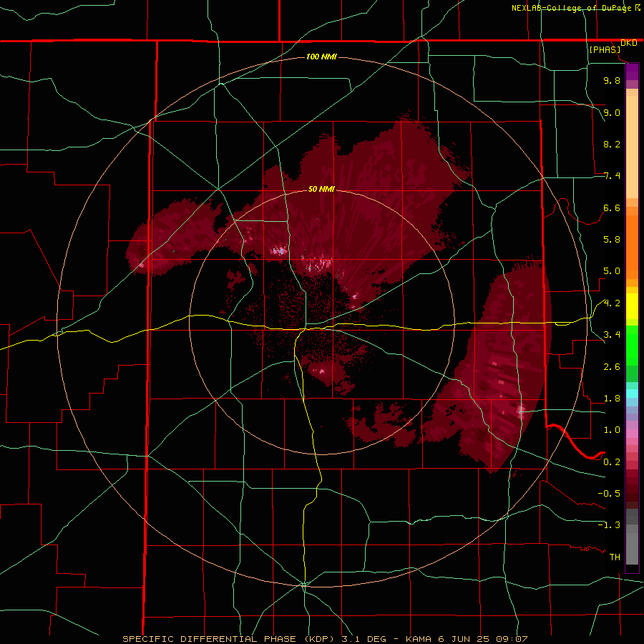Pick the gray segment at the color bar bottom

[x=632, y=550]
